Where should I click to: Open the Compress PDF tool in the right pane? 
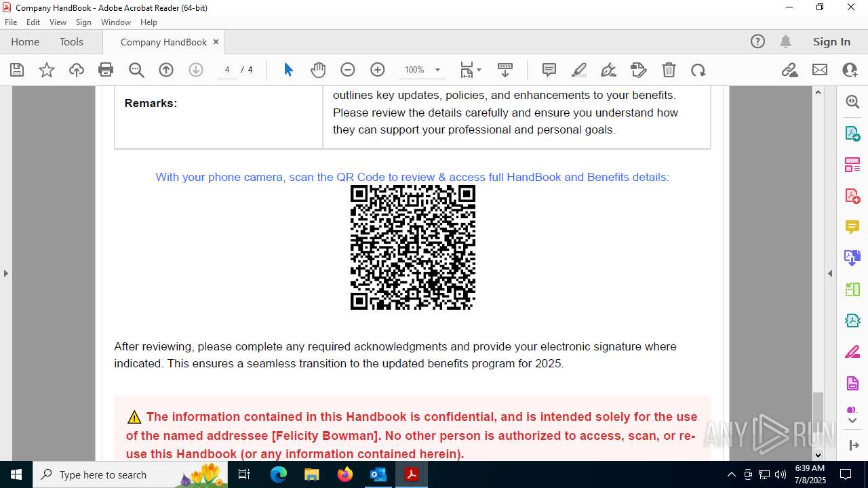852,320
